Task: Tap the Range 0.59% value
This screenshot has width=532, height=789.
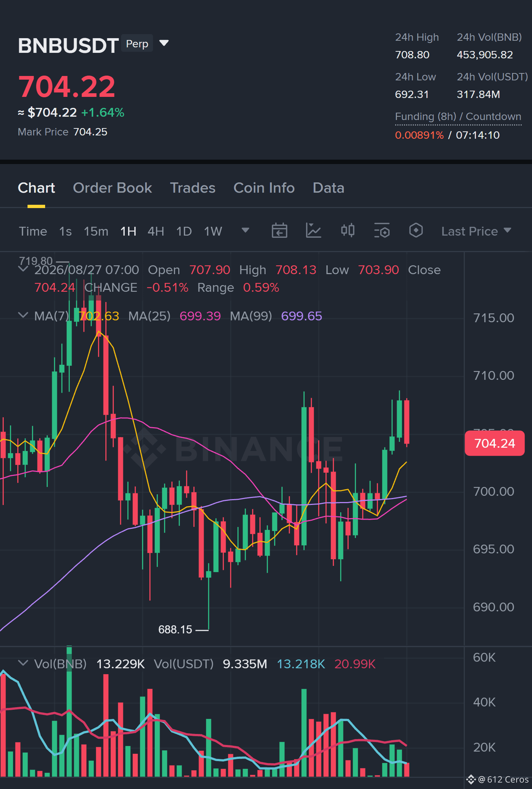Action: (x=261, y=287)
